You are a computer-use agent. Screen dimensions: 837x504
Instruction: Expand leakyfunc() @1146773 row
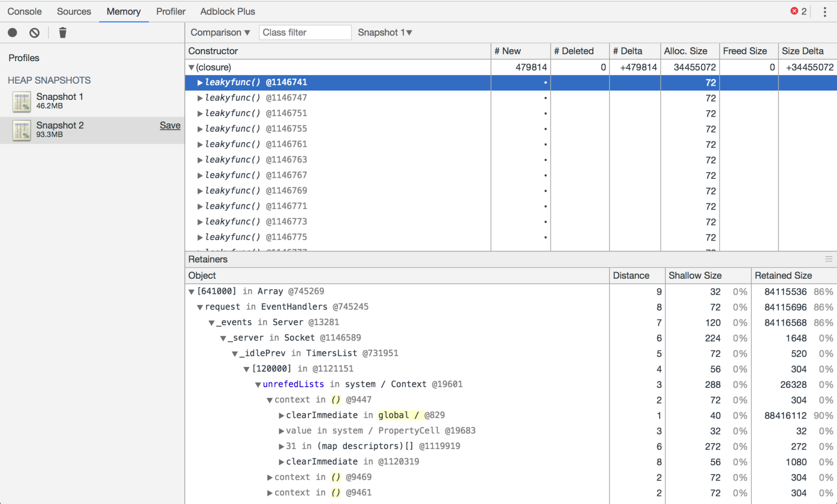point(200,222)
